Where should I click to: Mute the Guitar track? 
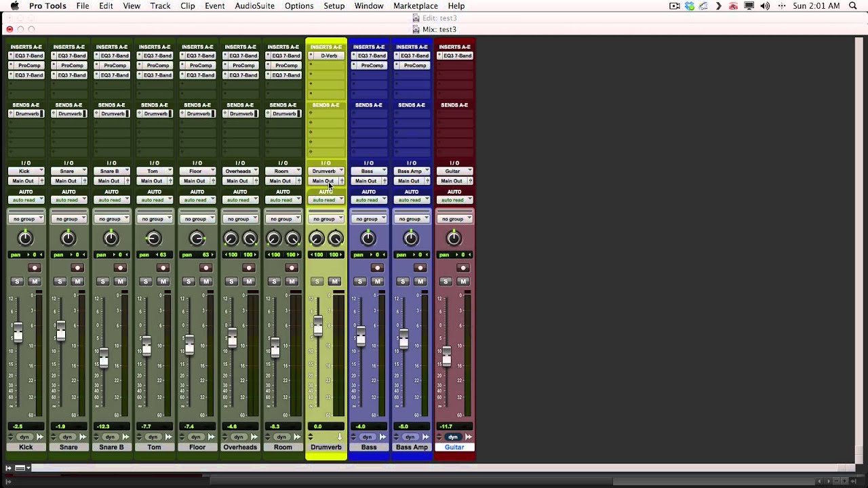462,281
